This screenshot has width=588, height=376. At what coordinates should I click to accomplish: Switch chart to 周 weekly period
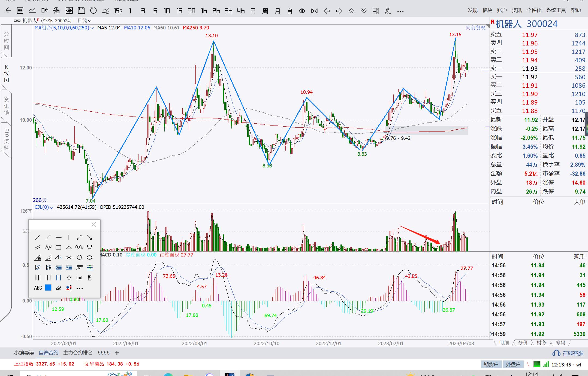pos(265,11)
